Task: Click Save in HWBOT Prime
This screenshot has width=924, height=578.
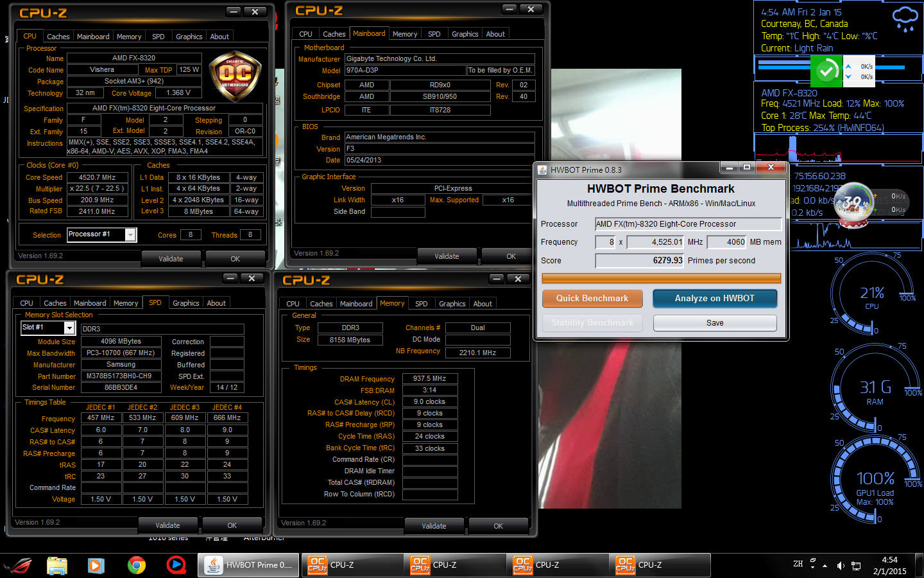Action: [715, 323]
